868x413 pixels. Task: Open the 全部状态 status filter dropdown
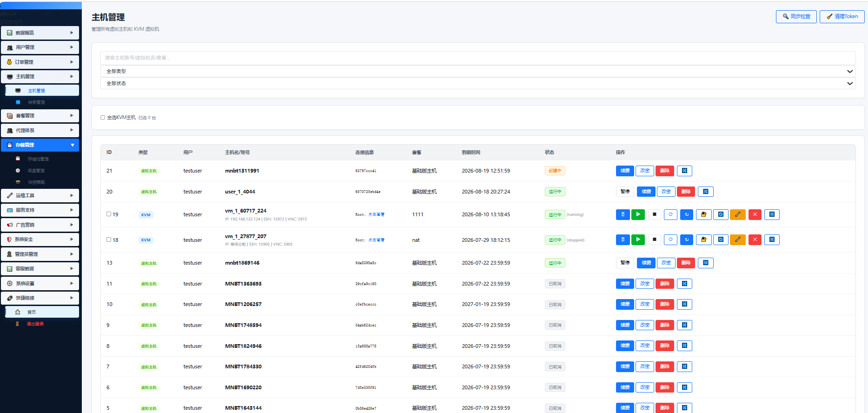click(478, 83)
